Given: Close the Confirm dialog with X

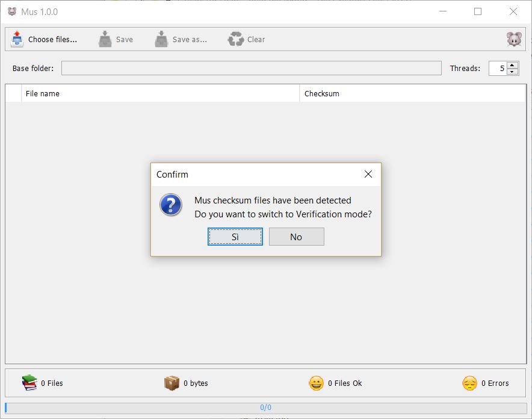Looking at the screenshot, I should pos(368,174).
